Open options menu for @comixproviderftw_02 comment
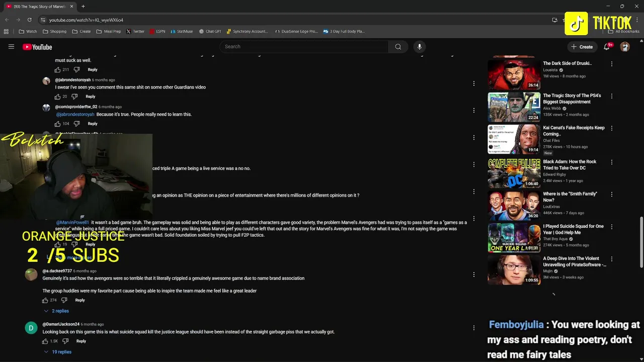The image size is (644, 362). [473, 110]
